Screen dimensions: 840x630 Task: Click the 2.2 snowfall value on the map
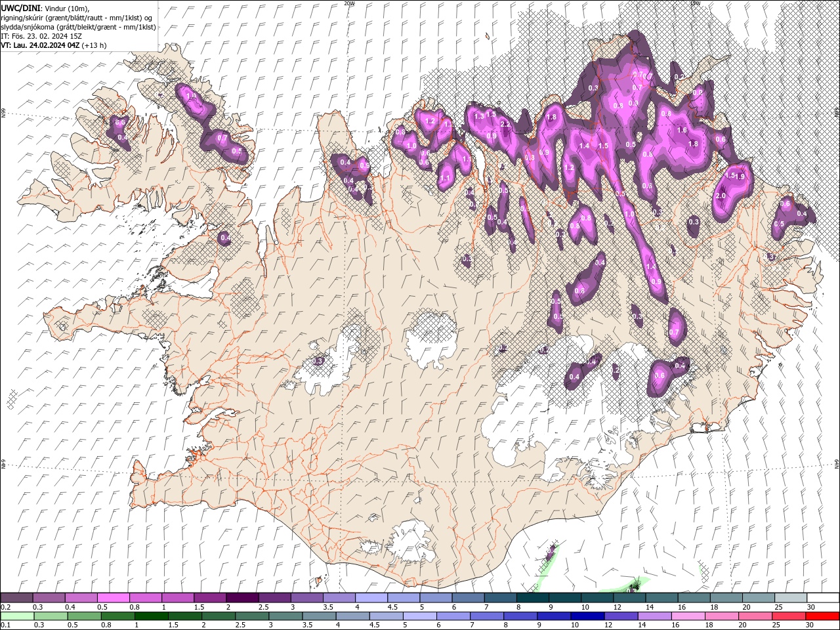click(x=505, y=124)
